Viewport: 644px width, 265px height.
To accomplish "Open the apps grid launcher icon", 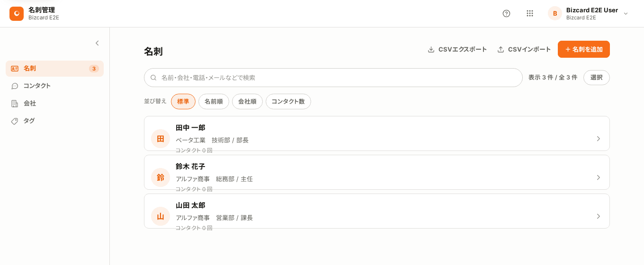I will 530,13.
